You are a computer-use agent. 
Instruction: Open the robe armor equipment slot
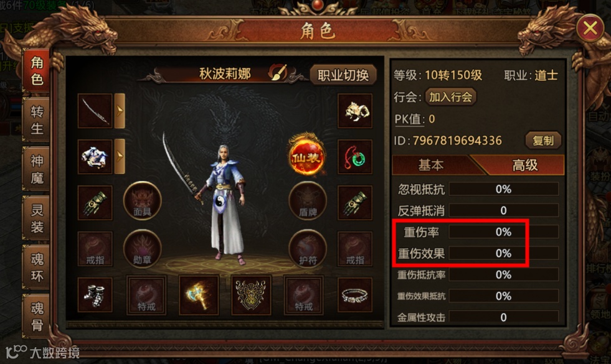coord(95,157)
